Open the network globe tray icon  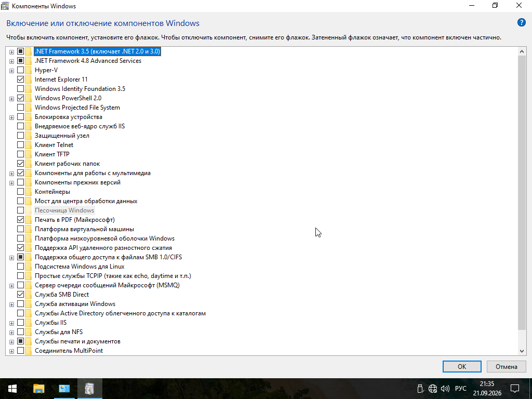pos(433,389)
